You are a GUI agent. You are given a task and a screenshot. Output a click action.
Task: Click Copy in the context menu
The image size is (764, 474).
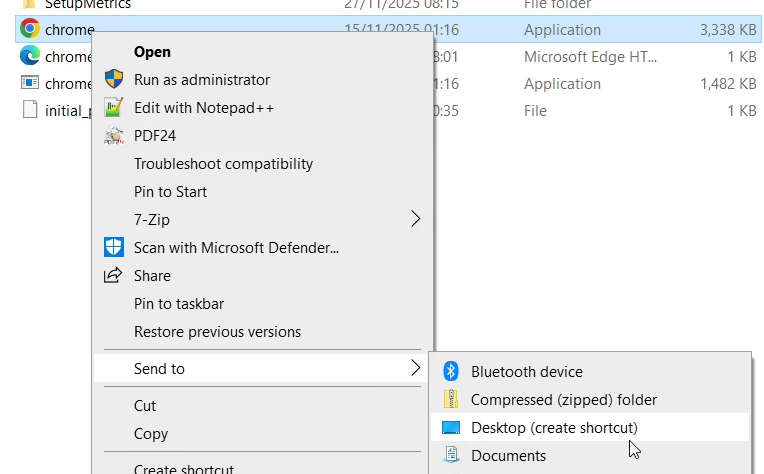(150, 433)
